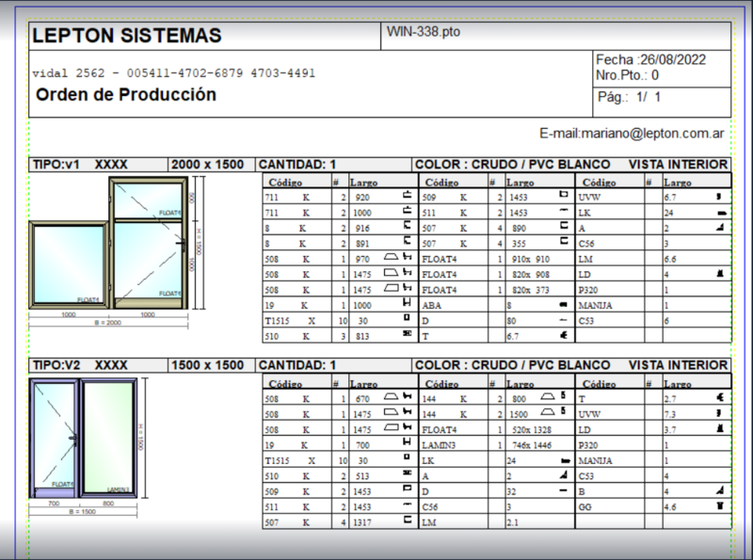The width and height of the screenshot is (753, 560).
Task: Click the profile icon in the 507 K 890 row
Action: point(564,225)
